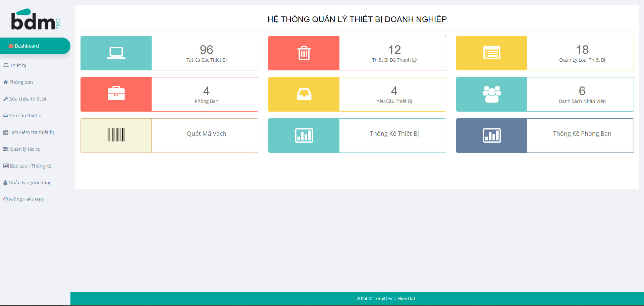Click the bar chart icon on Thống Kê Phòng Ban card
The image size is (644, 306).
(x=492, y=135)
